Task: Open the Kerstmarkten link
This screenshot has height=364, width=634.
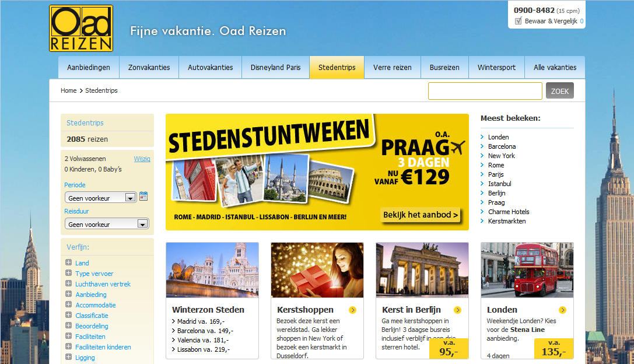Action: pyautogui.click(x=507, y=221)
